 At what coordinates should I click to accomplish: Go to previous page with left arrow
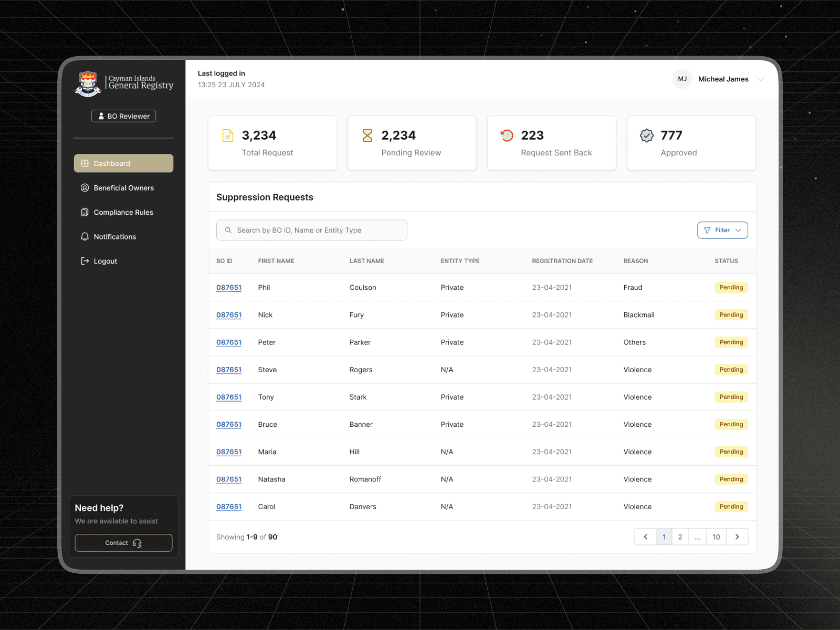coord(646,537)
